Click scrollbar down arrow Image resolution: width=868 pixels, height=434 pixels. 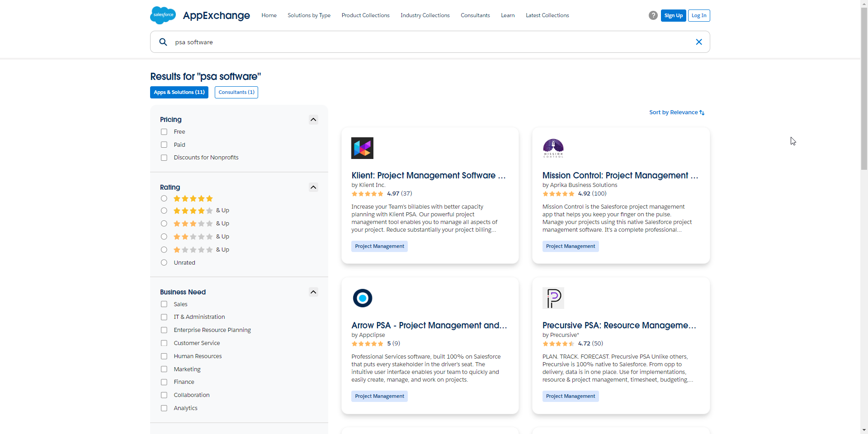coord(864,430)
